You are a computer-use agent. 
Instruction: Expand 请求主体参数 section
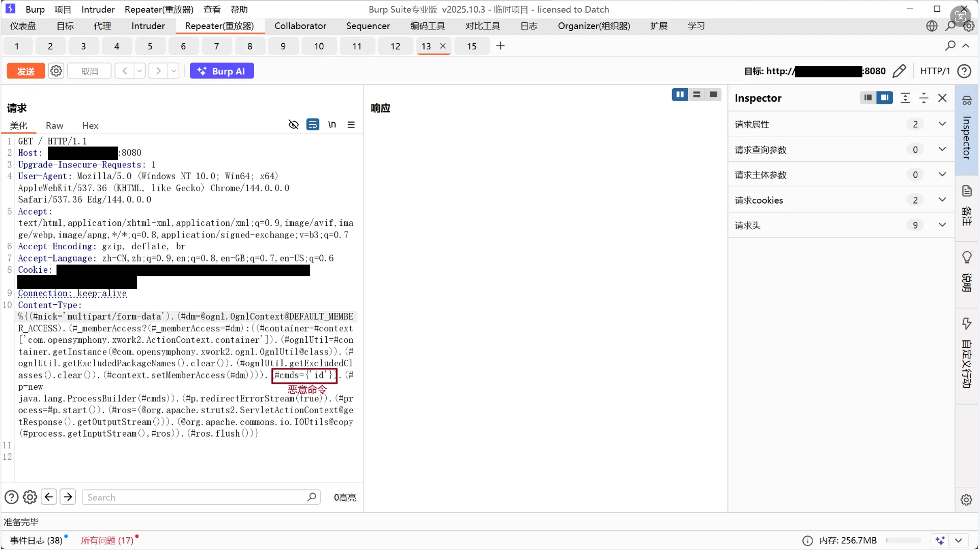point(942,175)
